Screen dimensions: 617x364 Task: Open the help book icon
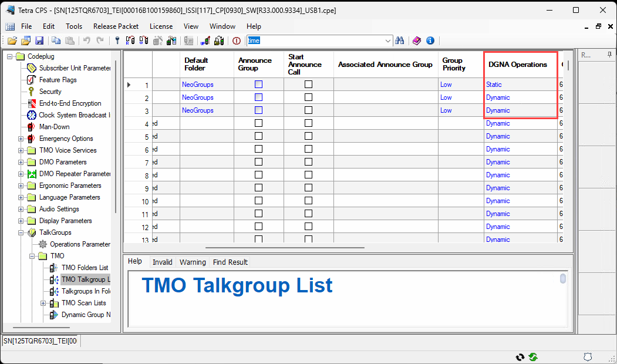click(416, 41)
